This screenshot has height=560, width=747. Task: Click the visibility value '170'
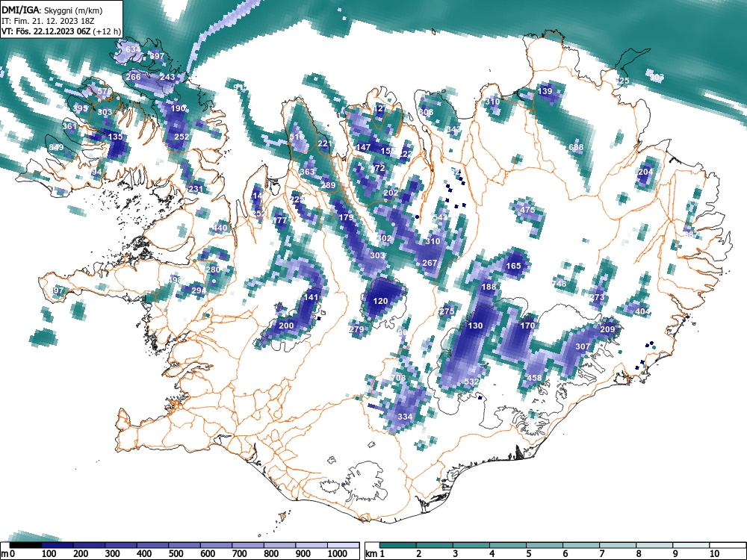click(527, 326)
